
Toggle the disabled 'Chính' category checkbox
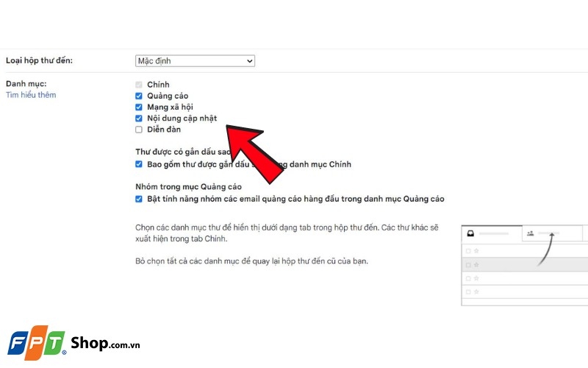[x=139, y=85]
